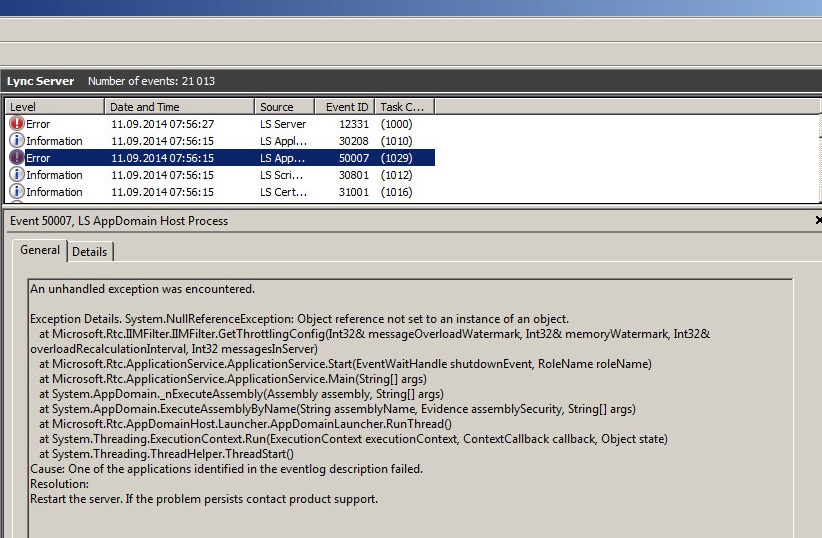Click the _nExecuteAssembly stack trace line
The height and width of the screenshot is (538, 822).
tap(241, 394)
